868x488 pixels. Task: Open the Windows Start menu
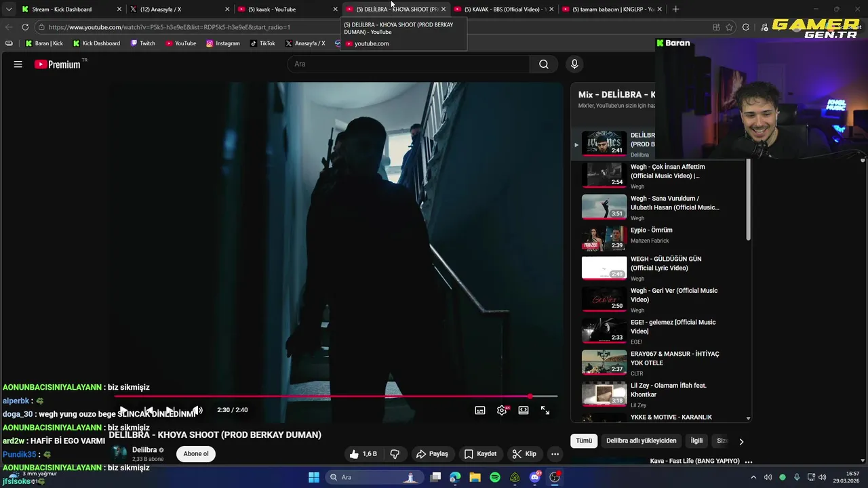click(314, 477)
